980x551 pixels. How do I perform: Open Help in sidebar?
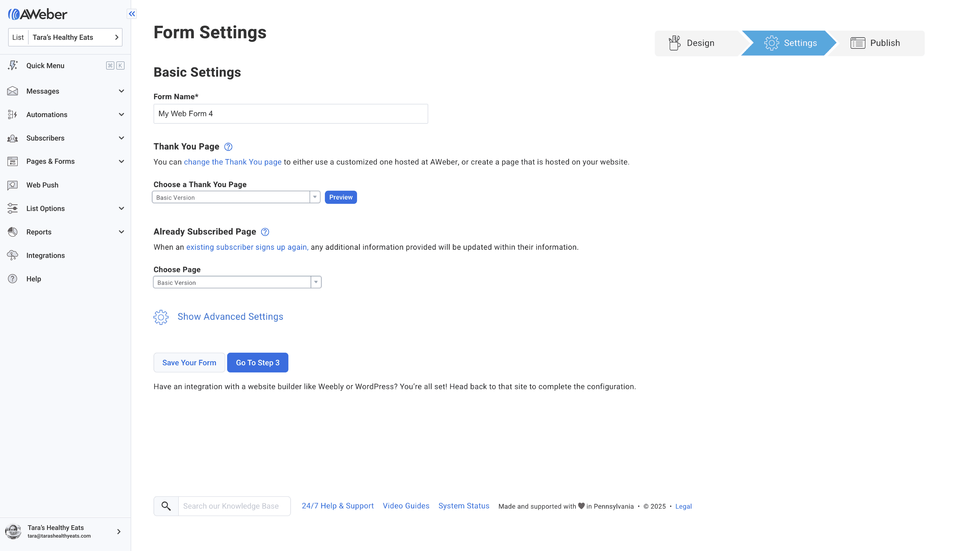(65, 279)
